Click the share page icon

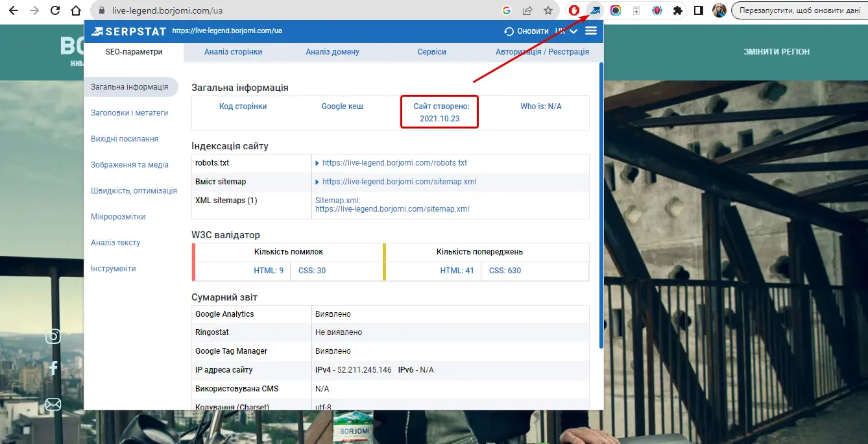point(527,10)
